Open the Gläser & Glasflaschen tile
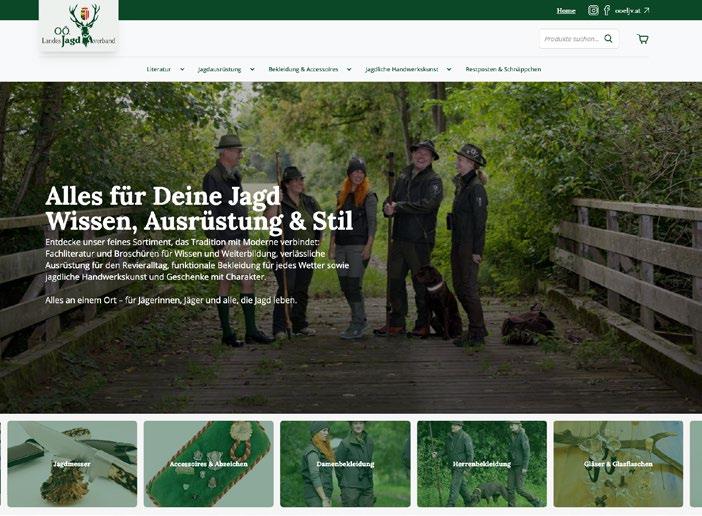This screenshot has width=702, height=516. click(x=618, y=464)
